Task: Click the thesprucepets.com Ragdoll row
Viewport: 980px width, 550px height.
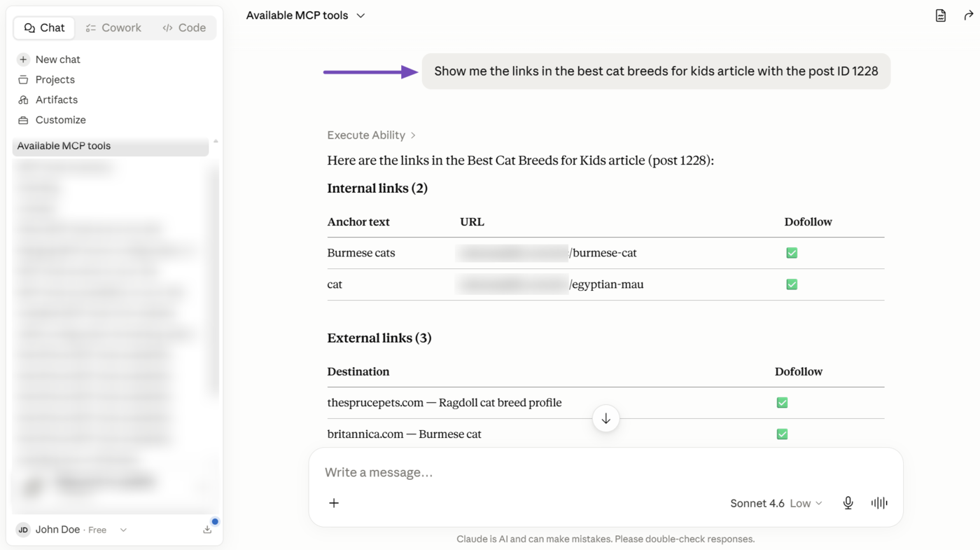Action: [605, 403]
